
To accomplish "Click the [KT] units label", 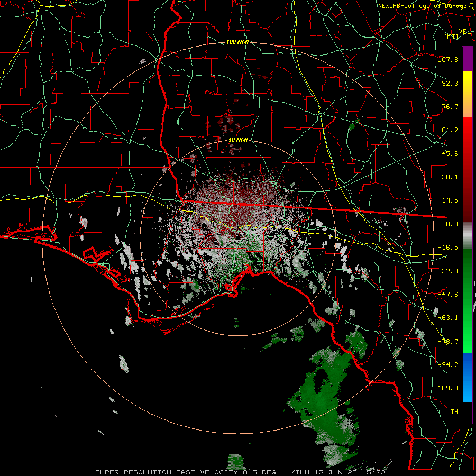I will click(452, 36).
